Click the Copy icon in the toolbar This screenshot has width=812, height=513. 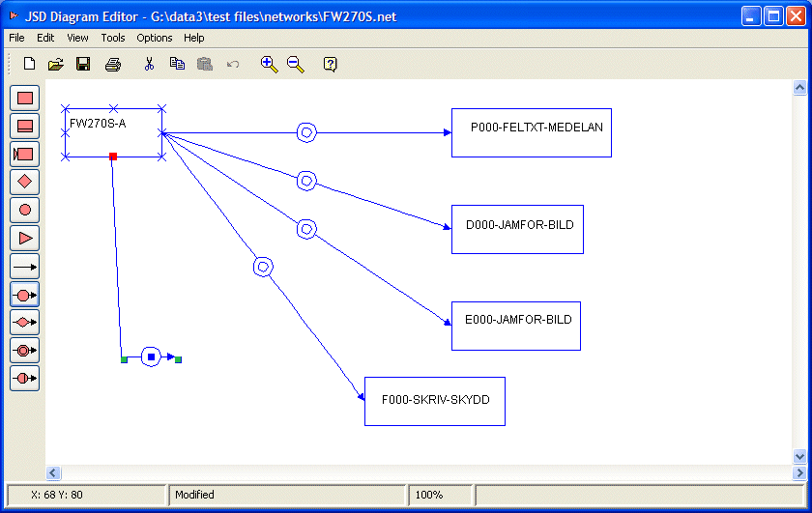point(177,65)
